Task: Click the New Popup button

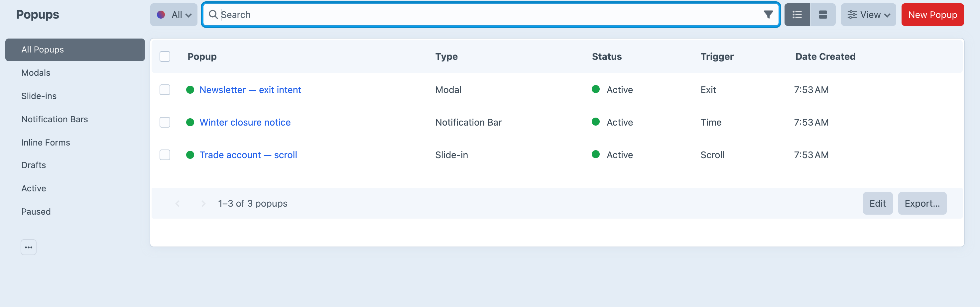Action: pos(932,15)
